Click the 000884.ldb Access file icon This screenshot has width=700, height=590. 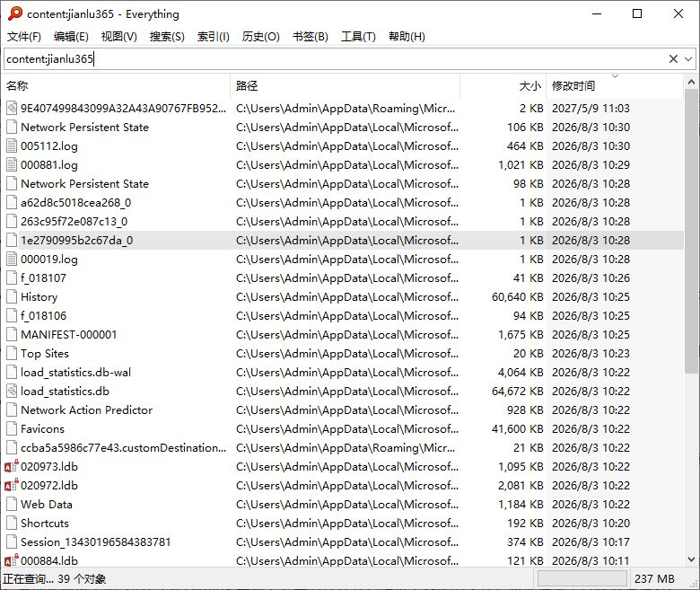(12, 560)
